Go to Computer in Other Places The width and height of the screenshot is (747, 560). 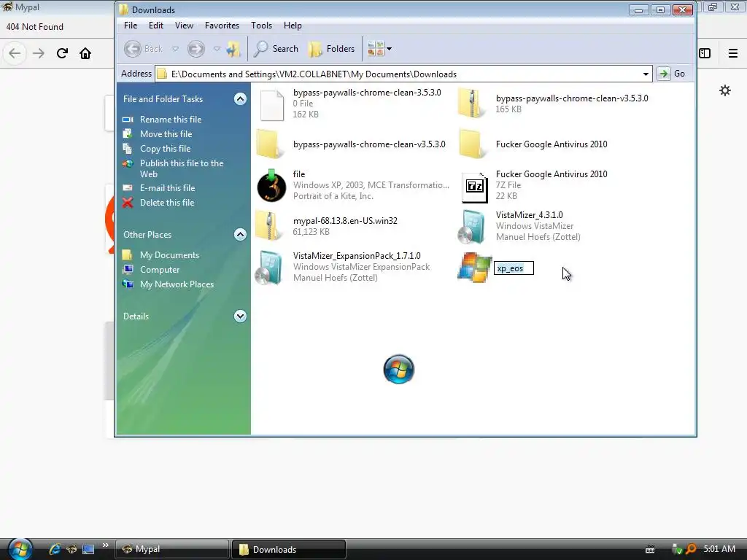(160, 270)
